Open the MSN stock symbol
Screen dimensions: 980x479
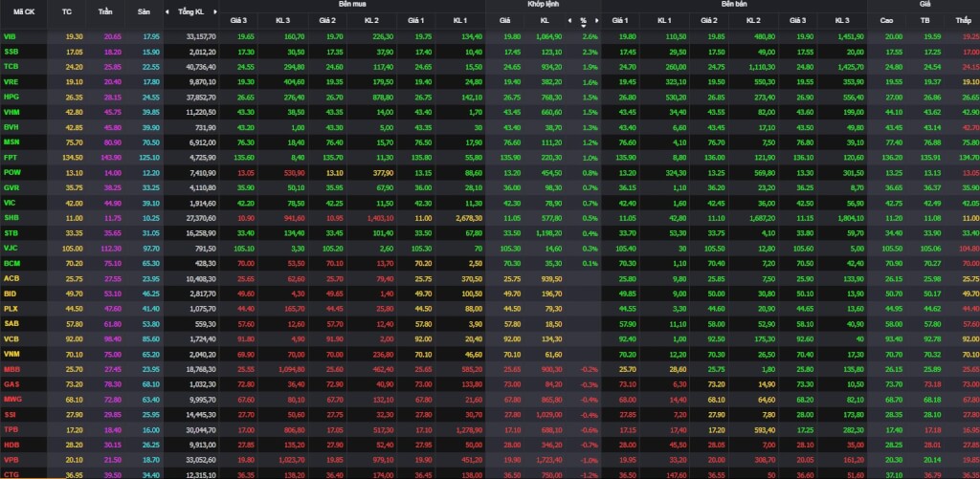11,142
